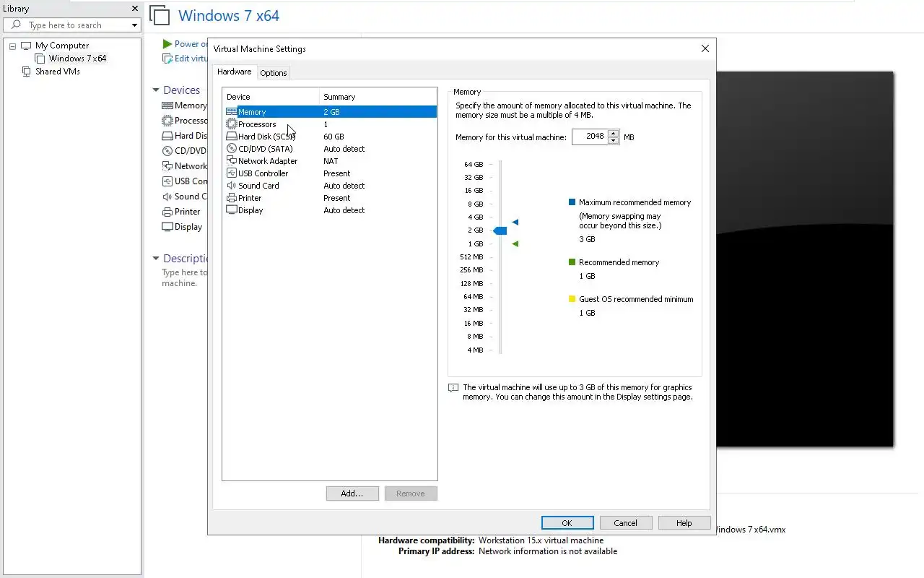The image size is (924, 578).
Task: Click Printer icon in main Devices panel
Action: pos(167,212)
